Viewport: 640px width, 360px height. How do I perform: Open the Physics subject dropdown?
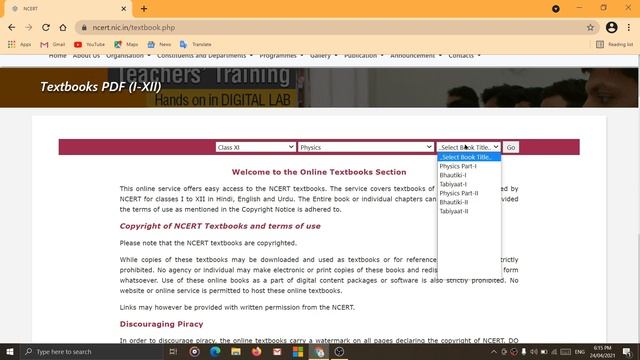click(366, 147)
